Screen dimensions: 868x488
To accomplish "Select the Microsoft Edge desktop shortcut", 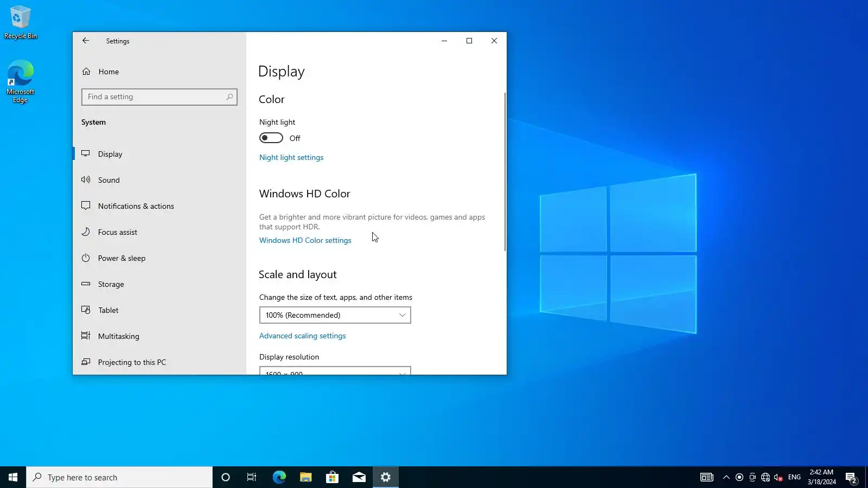I will point(21,81).
